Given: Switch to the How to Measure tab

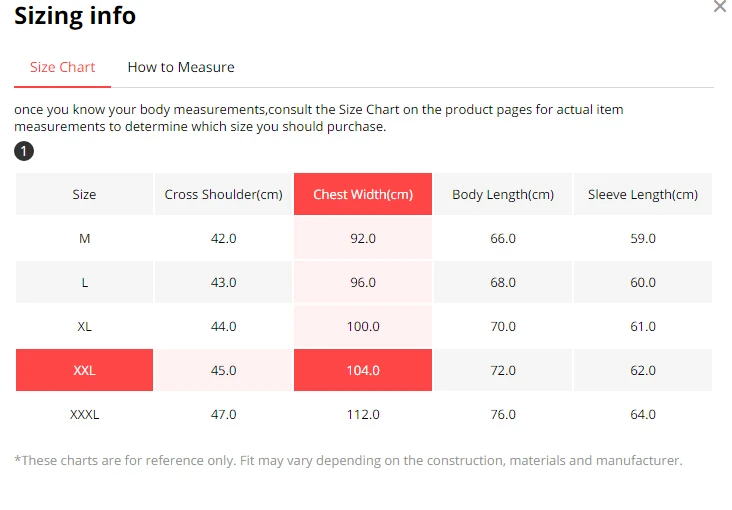Looking at the screenshot, I should (x=181, y=67).
